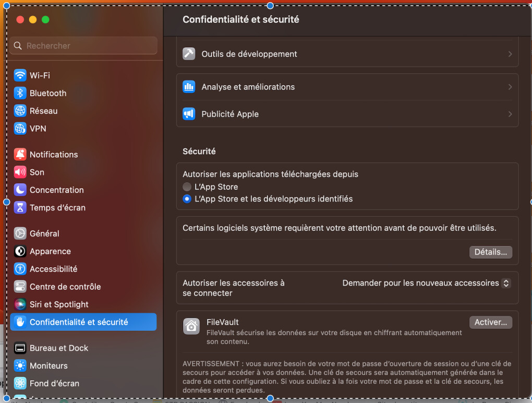Click the Analyse et améliorations chart icon

189,87
